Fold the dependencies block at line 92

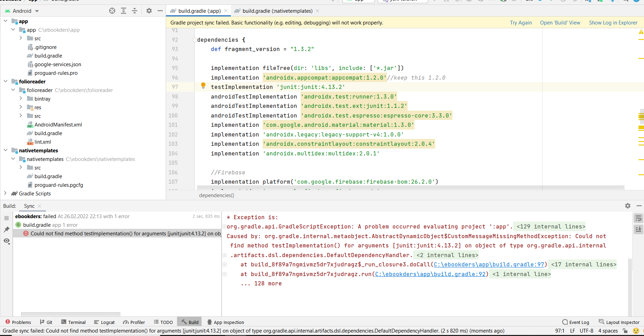(x=194, y=40)
